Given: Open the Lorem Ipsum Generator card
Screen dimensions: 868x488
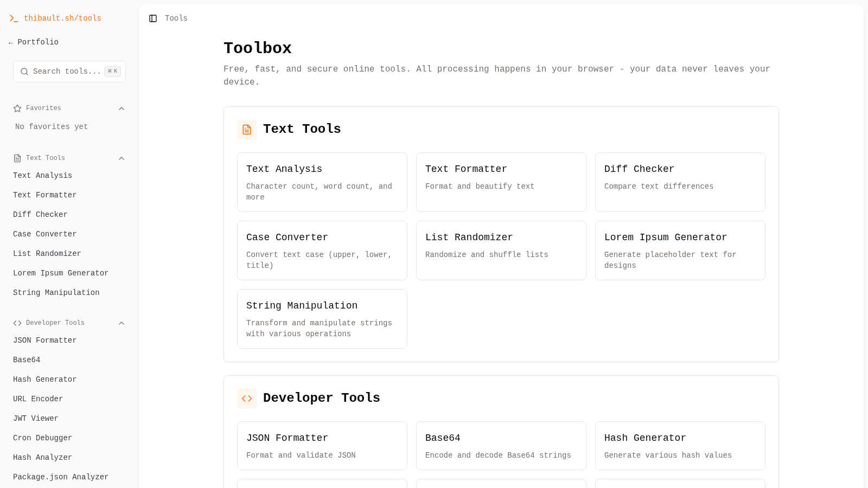Looking at the screenshot, I should [x=680, y=251].
